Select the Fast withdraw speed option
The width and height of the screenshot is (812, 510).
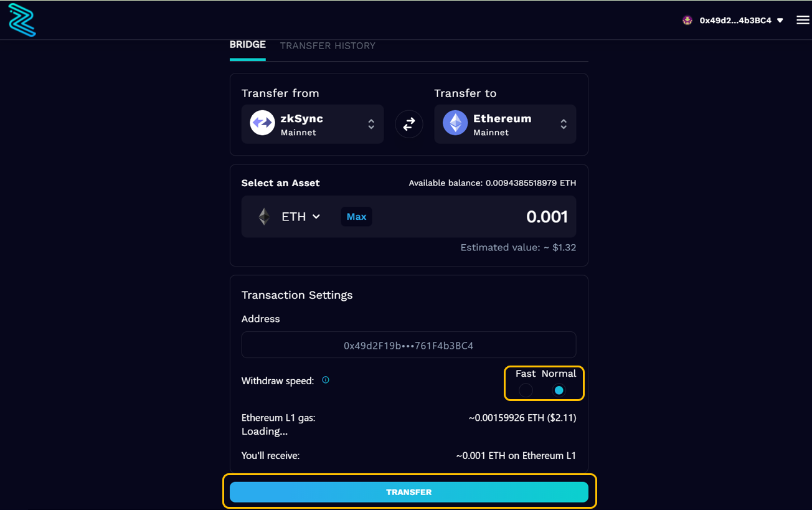526,390
